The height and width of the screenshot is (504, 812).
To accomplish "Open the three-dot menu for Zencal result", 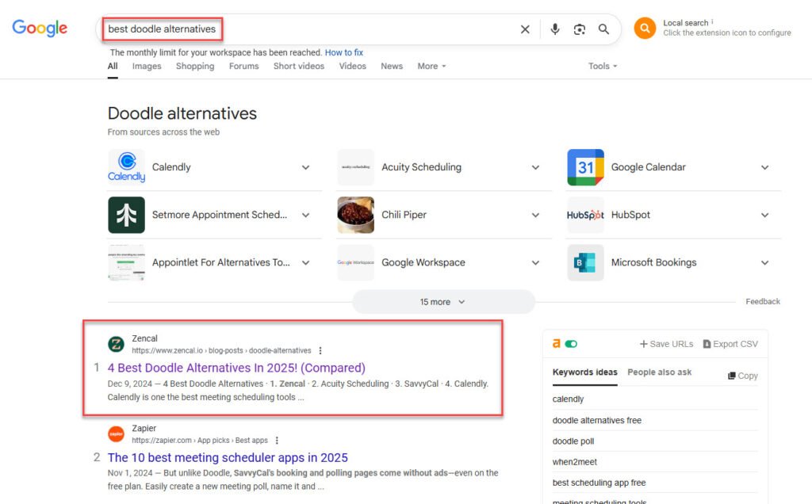I will [x=320, y=351].
